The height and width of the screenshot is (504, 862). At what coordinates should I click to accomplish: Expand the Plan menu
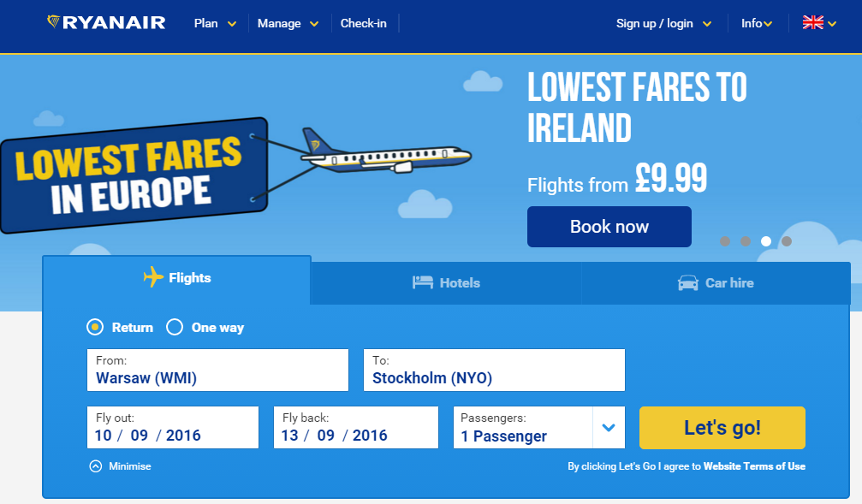pyautogui.click(x=215, y=24)
